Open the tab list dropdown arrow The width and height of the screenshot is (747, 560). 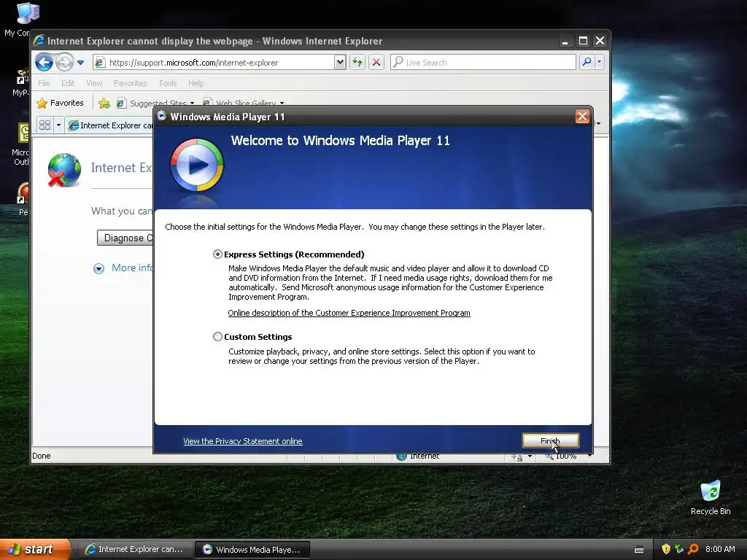click(58, 125)
